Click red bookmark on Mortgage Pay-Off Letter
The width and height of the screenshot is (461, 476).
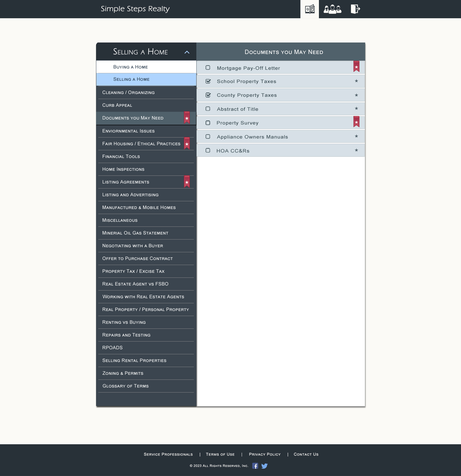(356, 67)
